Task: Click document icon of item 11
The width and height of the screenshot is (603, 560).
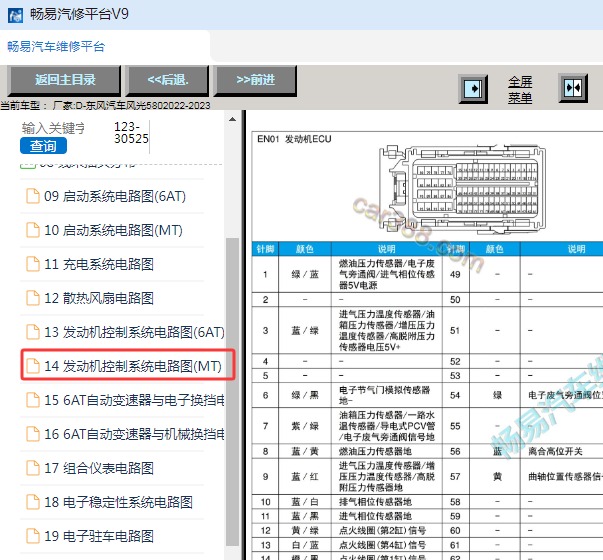Action: click(x=33, y=264)
